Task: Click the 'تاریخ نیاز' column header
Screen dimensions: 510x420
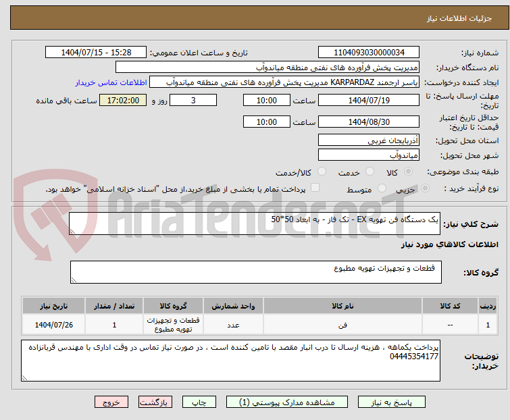Action: tap(53, 306)
